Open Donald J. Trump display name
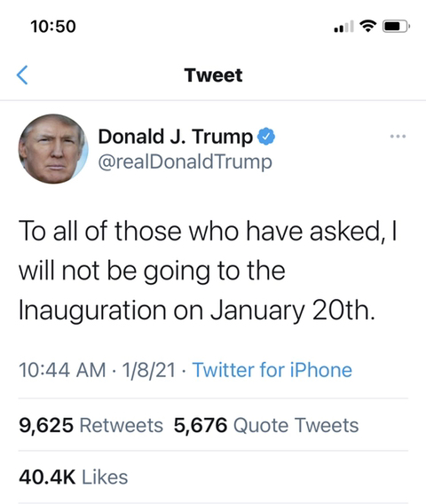Image resolution: width=426 pixels, height=504 pixels. 175,137
